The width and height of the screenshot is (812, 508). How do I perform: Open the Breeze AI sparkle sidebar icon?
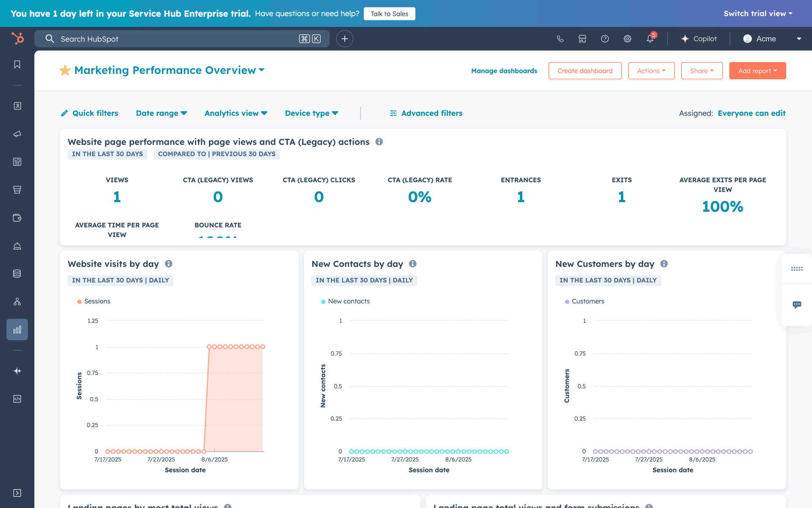pos(17,371)
